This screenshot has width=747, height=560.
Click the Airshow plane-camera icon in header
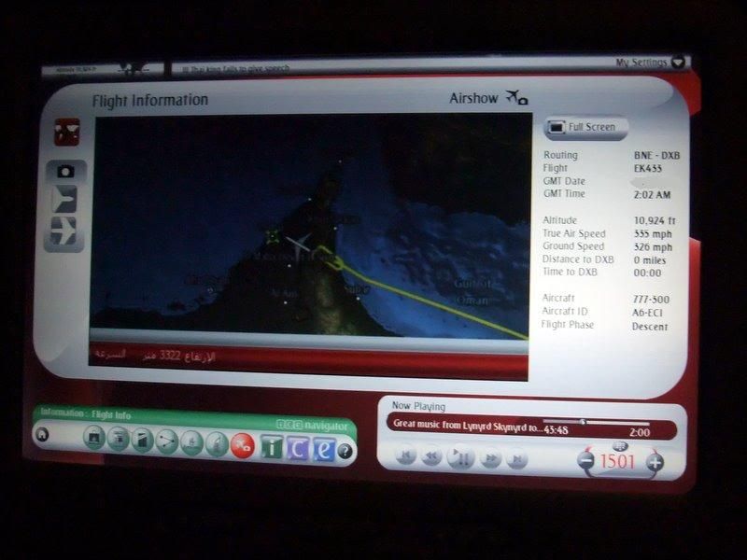point(516,97)
